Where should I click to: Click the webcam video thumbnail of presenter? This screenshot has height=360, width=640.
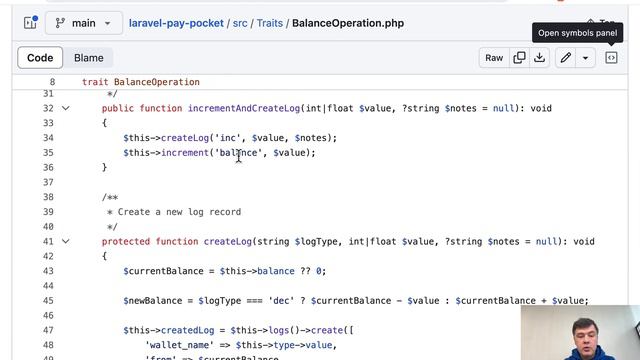pyautogui.click(x=580, y=333)
